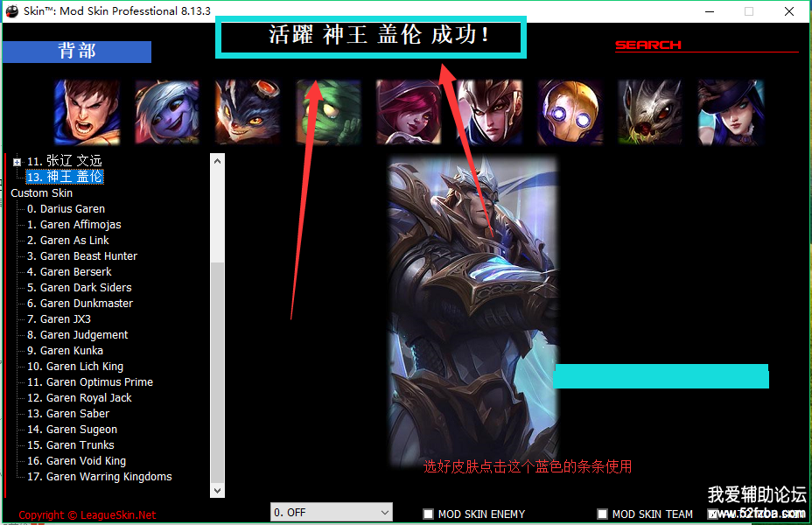The height and width of the screenshot is (525, 812).
Task: Select the 13. 神王 盖伦 skin entry
Action: coord(65,177)
